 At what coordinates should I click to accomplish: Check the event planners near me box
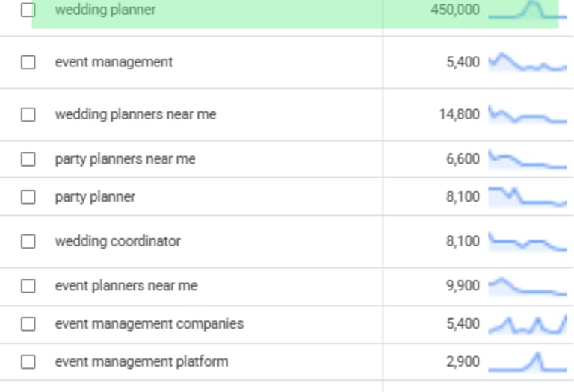28,286
